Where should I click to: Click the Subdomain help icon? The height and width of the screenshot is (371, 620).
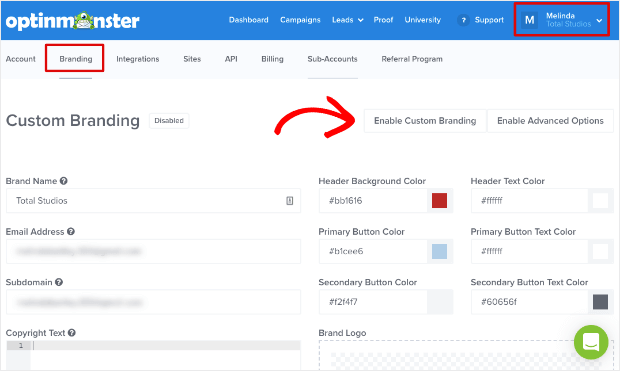[x=59, y=282]
